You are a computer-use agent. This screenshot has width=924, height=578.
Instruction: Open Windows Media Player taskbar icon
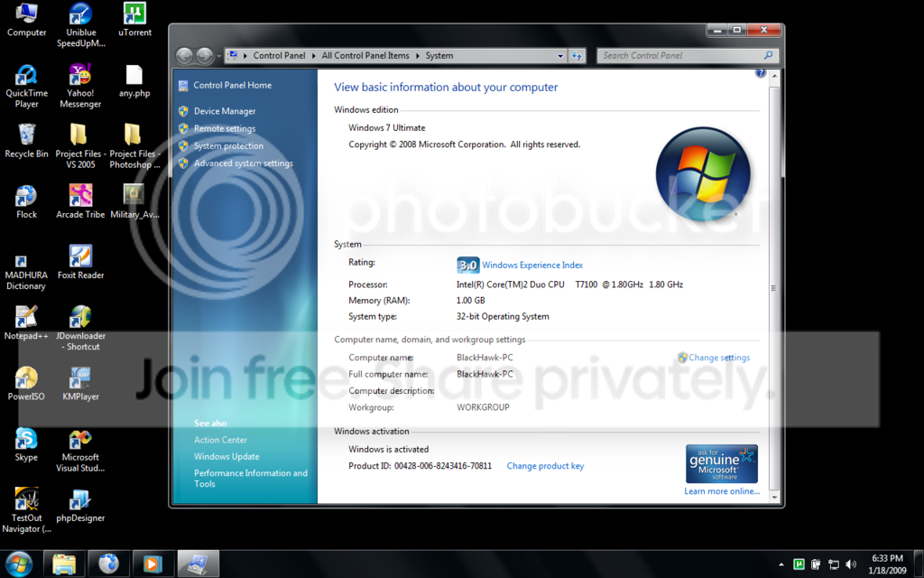point(153,564)
